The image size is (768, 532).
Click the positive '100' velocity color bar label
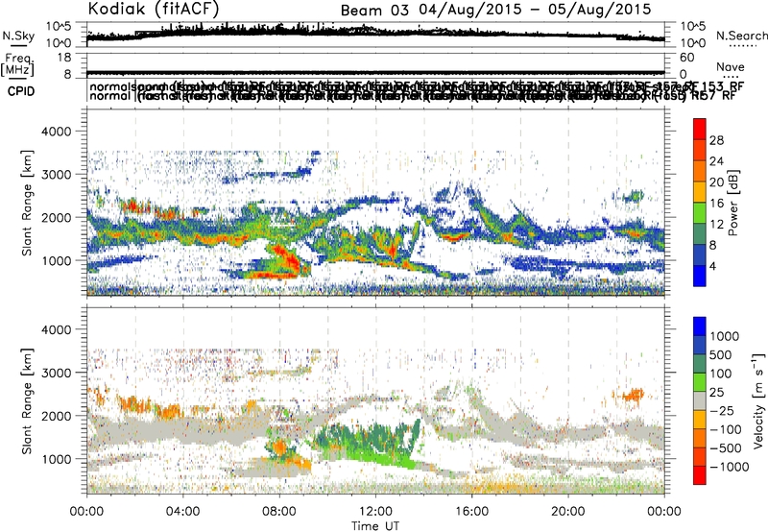tap(721, 374)
